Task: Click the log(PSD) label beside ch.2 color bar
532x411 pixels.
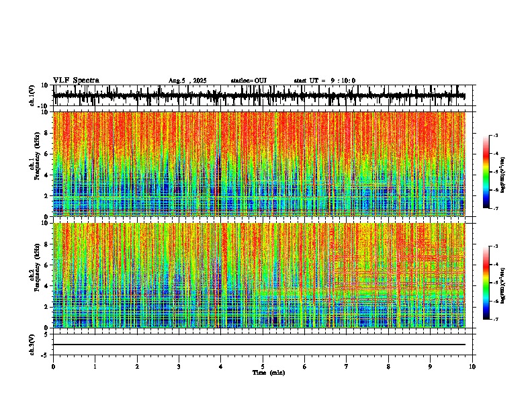Action: [x=502, y=285]
